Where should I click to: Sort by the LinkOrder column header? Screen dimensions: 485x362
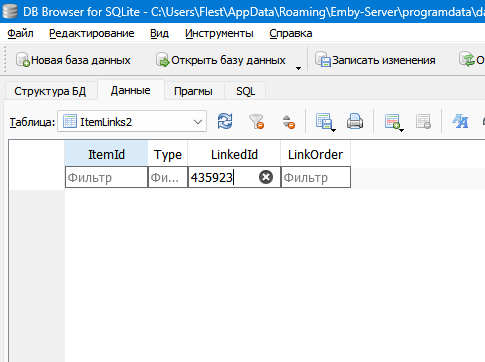[x=315, y=154]
